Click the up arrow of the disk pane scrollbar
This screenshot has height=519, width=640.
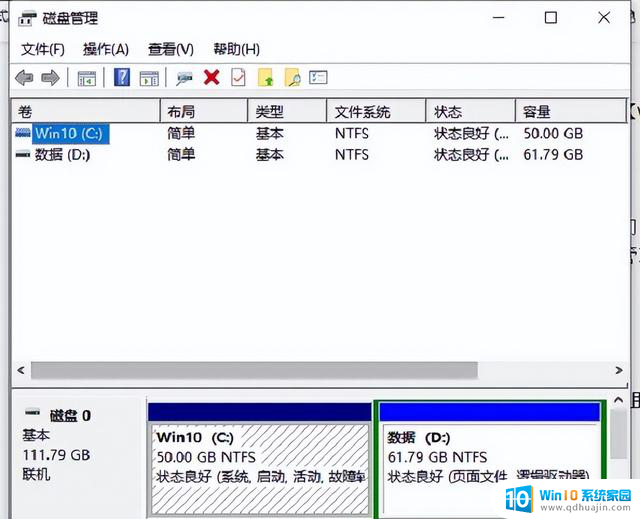(x=618, y=400)
